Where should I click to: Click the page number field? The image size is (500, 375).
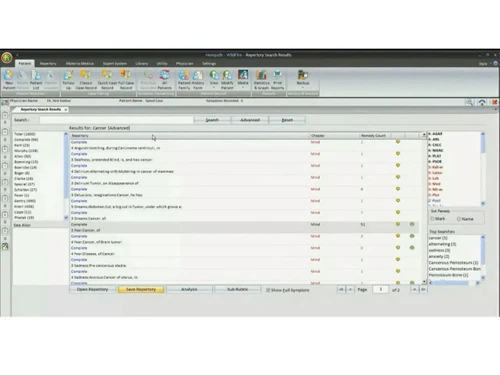coord(380,289)
